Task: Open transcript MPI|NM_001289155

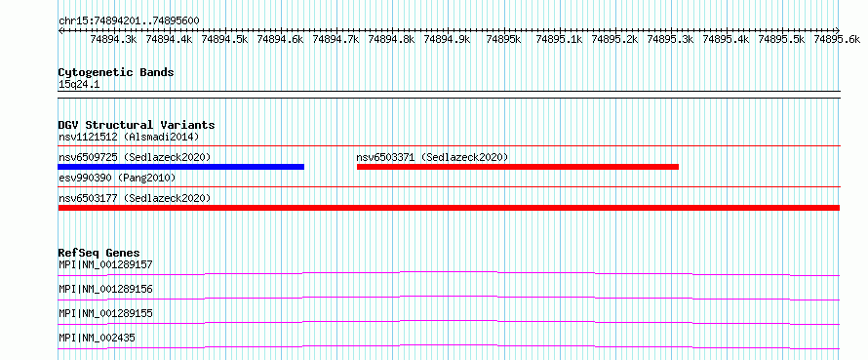Action: [x=105, y=313]
